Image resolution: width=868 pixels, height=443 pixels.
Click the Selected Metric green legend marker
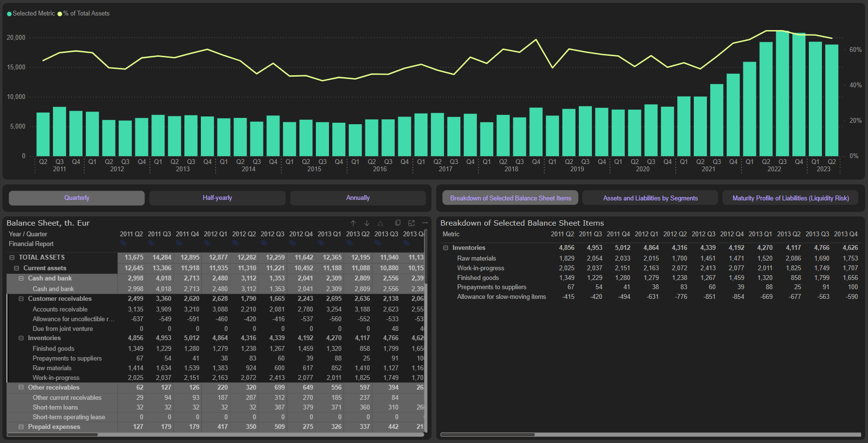(9, 14)
